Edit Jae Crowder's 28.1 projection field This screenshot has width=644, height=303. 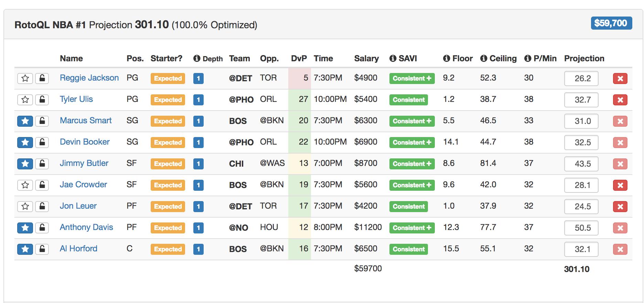point(581,185)
